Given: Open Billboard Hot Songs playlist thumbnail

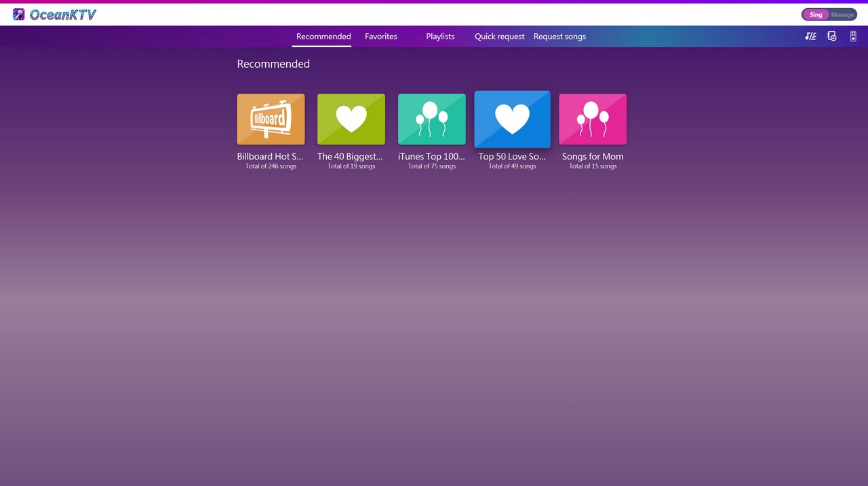Looking at the screenshot, I should click(x=271, y=119).
